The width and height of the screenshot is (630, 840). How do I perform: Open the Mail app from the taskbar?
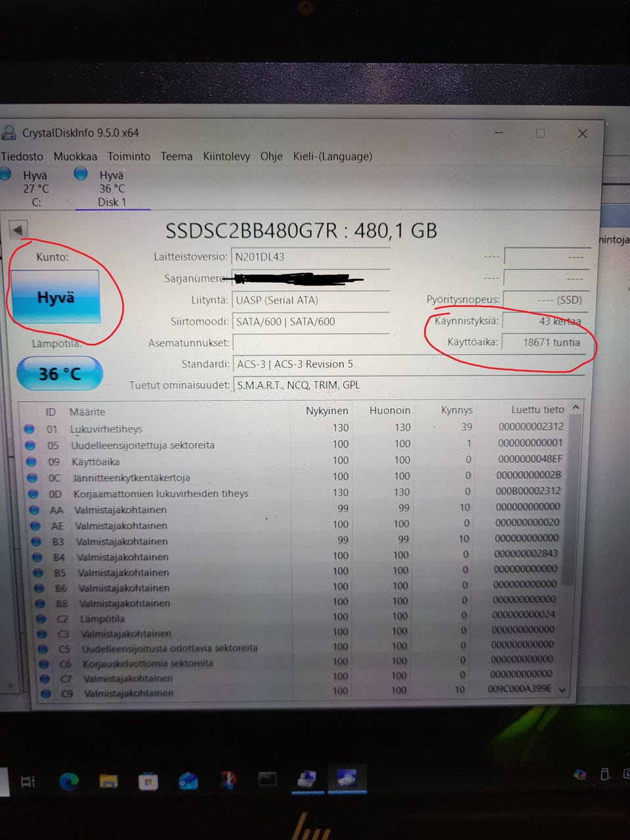pyautogui.click(x=188, y=781)
